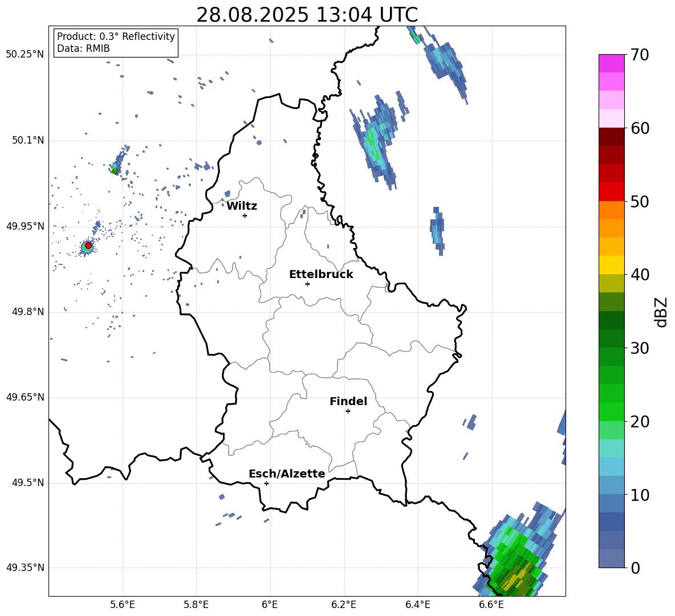Select the Ettelbruck city label
The width and height of the screenshot is (675, 616).
[321, 275]
